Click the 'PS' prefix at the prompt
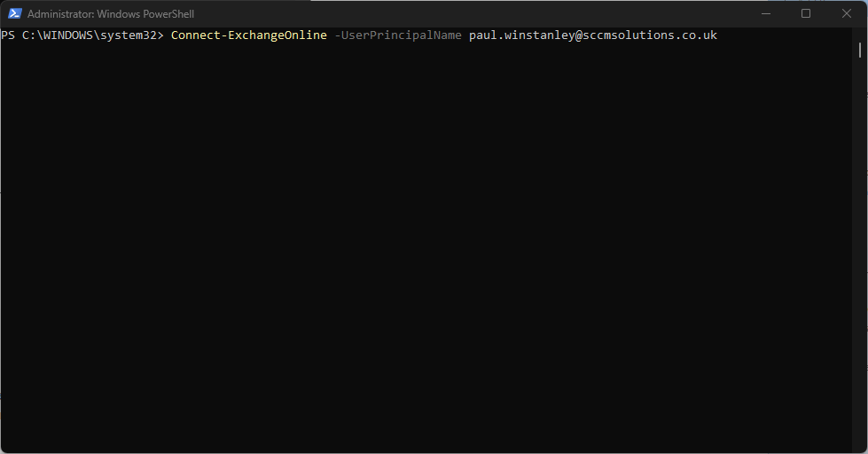The height and width of the screenshot is (454, 868). [8, 35]
